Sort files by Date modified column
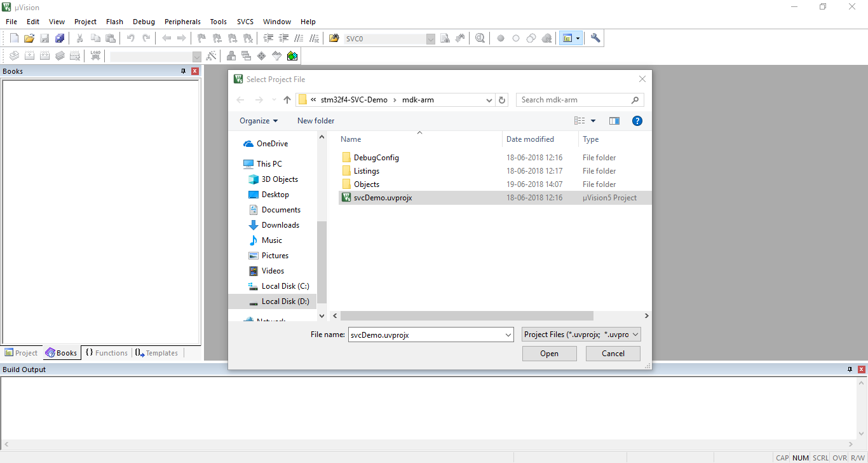The width and height of the screenshot is (868, 463). [x=530, y=139]
